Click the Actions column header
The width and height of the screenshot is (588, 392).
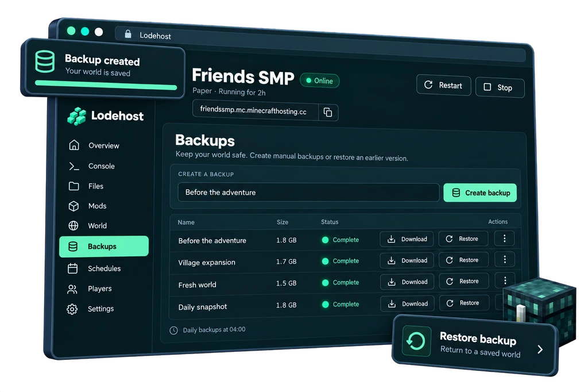point(498,221)
